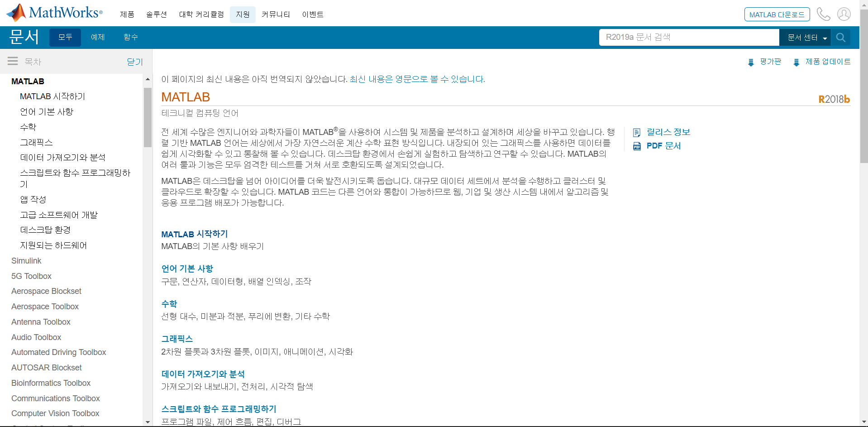
Task: Click sidebar scroll down arrow
Action: pyautogui.click(x=148, y=422)
